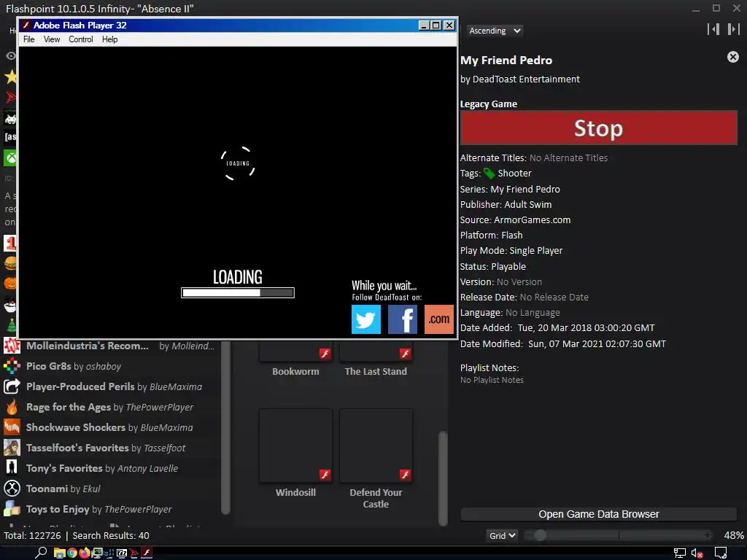The image size is (747, 560).
Task: Open the Toonami by Ekul playlist
Action: click(x=112, y=489)
